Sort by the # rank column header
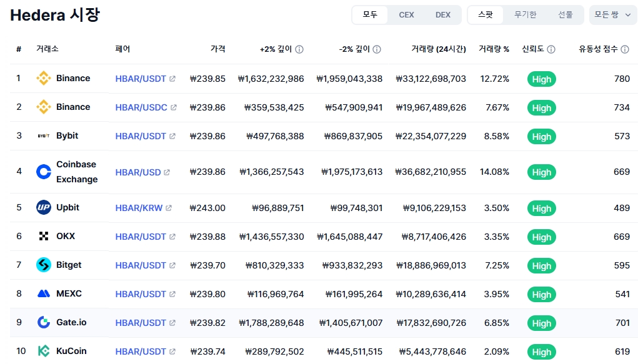This screenshot has width=638, height=364. pyautogui.click(x=19, y=49)
